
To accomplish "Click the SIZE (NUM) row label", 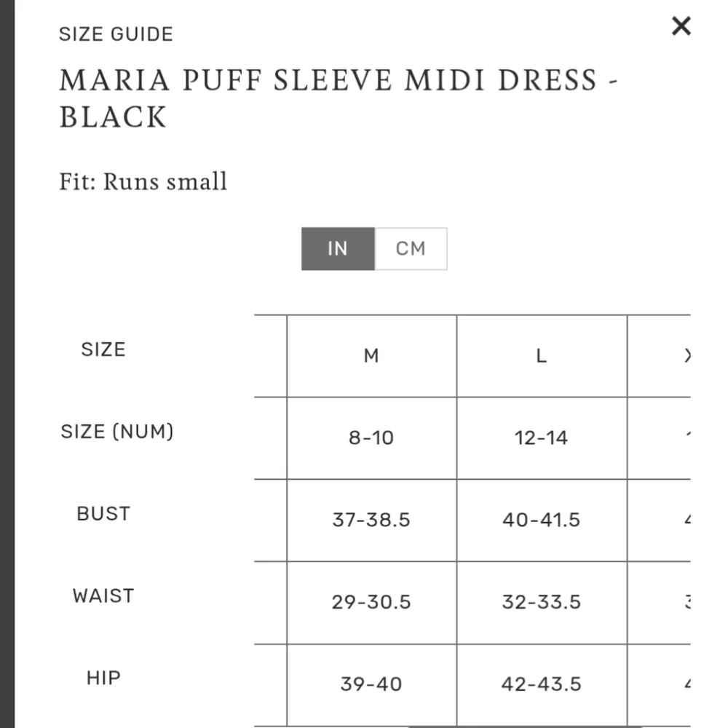I will (x=116, y=431).
